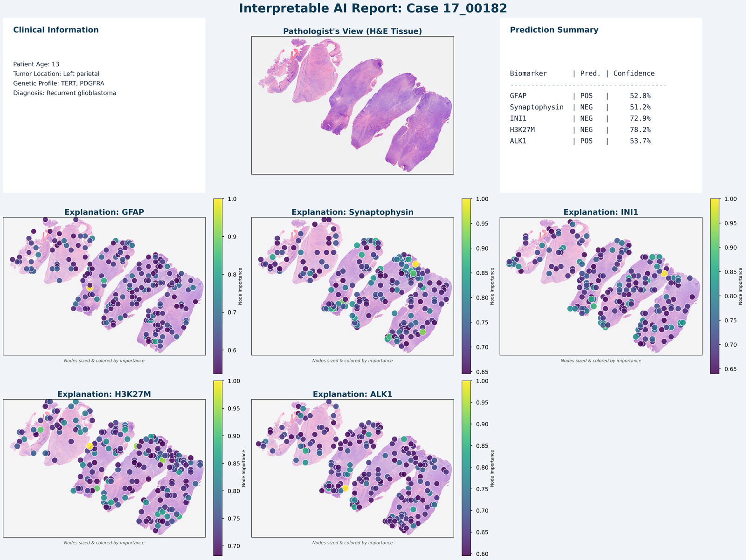Select the ALK1 row in prediction table
The image size is (746, 560).
[x=580, y=141]
